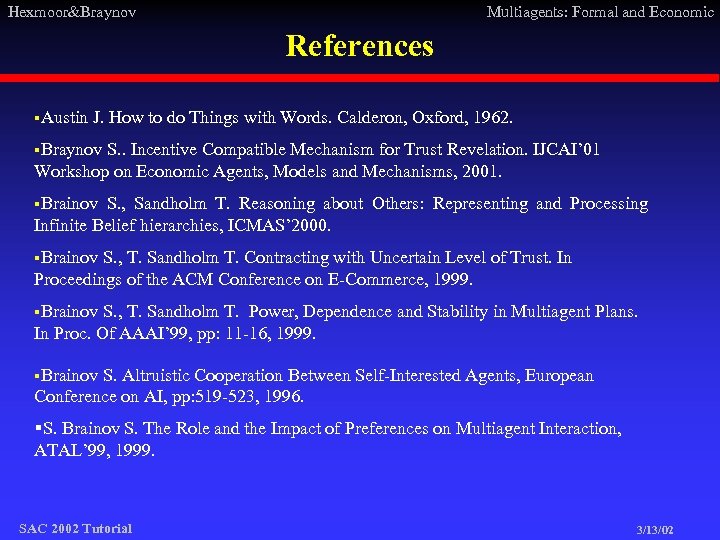The height and width of the screenshot is (540, 720).
Task: Select the 3/13/02 date in footer
Action: pos(655,530)
